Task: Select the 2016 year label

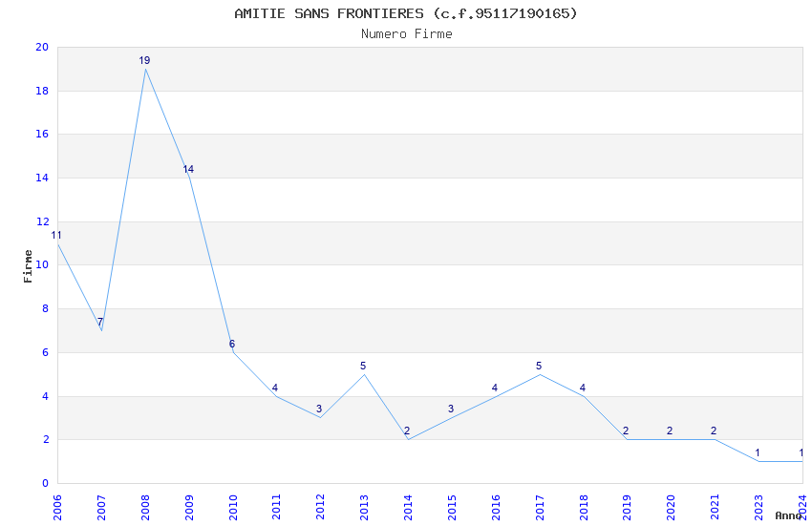Action: coord(496,508)
